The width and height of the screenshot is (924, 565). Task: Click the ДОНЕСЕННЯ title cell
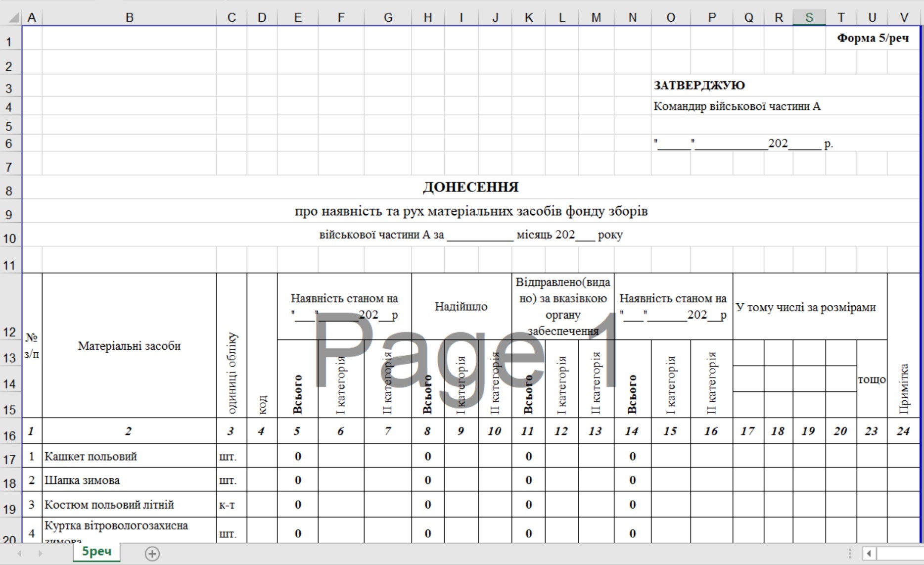click(470, 187)
